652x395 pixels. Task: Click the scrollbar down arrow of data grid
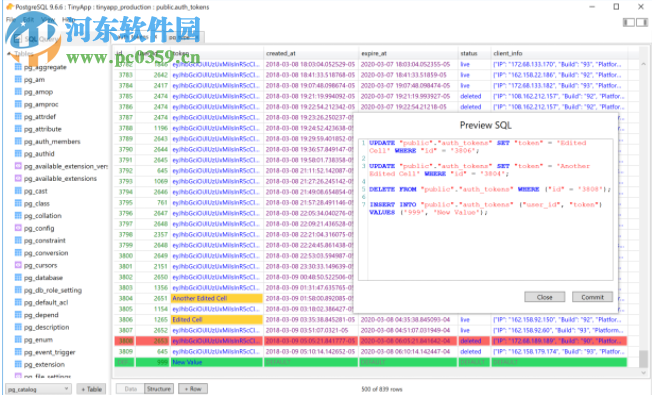click(x=643, y=373)
